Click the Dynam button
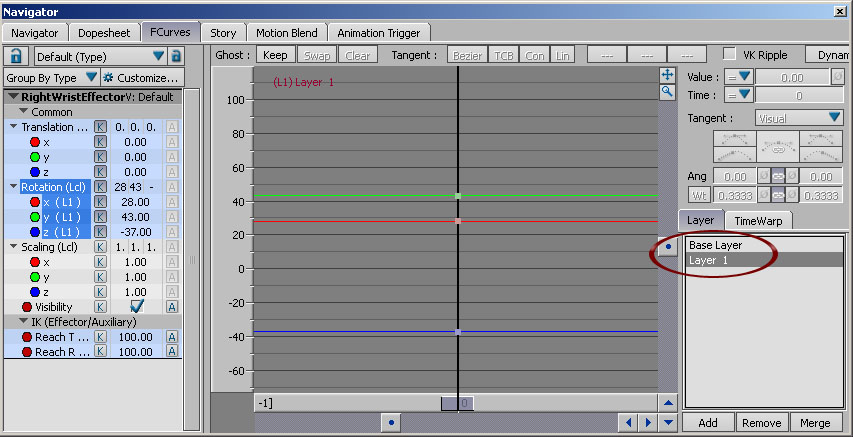Viewport: 853px width, 437px height. click(827, 55)
